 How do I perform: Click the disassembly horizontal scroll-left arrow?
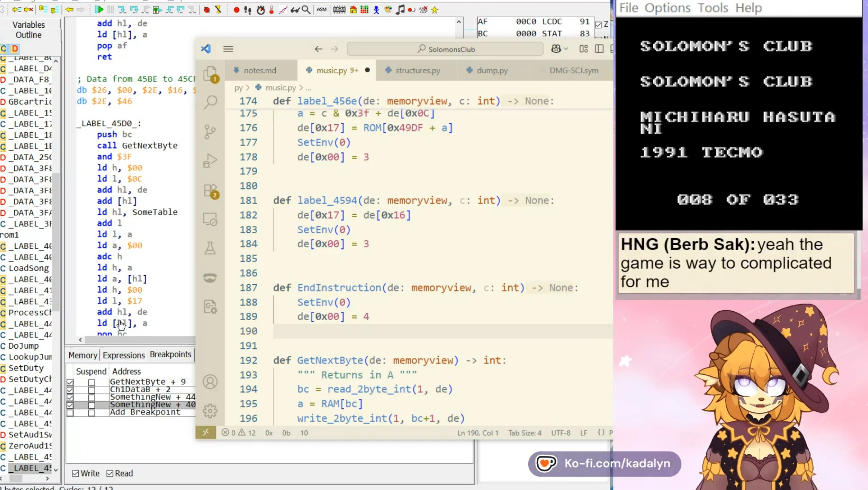(x=81, y=340)
